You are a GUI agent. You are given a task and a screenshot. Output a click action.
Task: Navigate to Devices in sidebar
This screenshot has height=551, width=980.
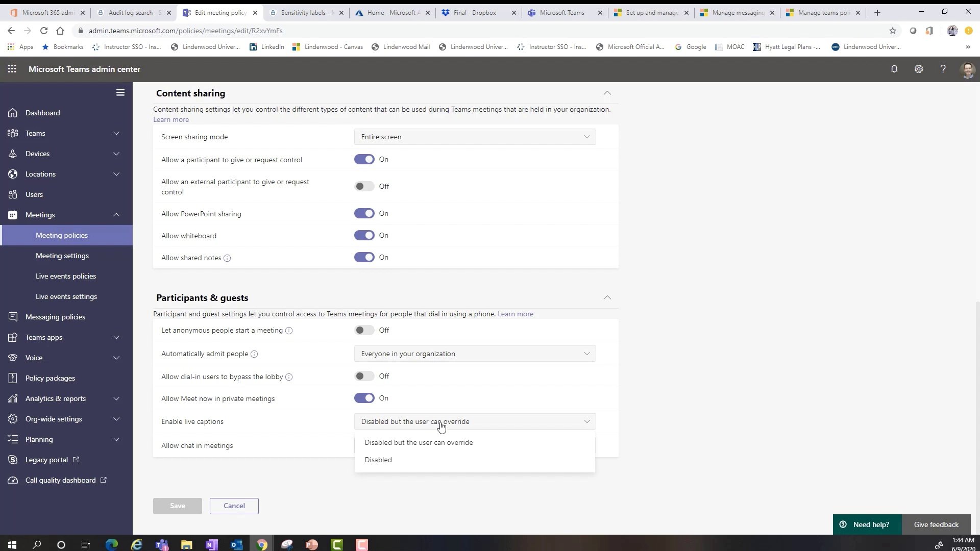[38, 154]
